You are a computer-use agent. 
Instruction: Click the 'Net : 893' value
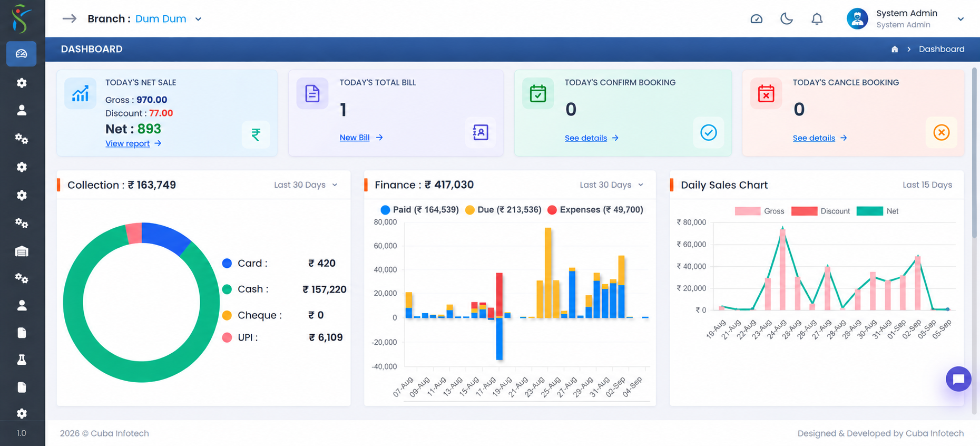[x=133, y=129]
